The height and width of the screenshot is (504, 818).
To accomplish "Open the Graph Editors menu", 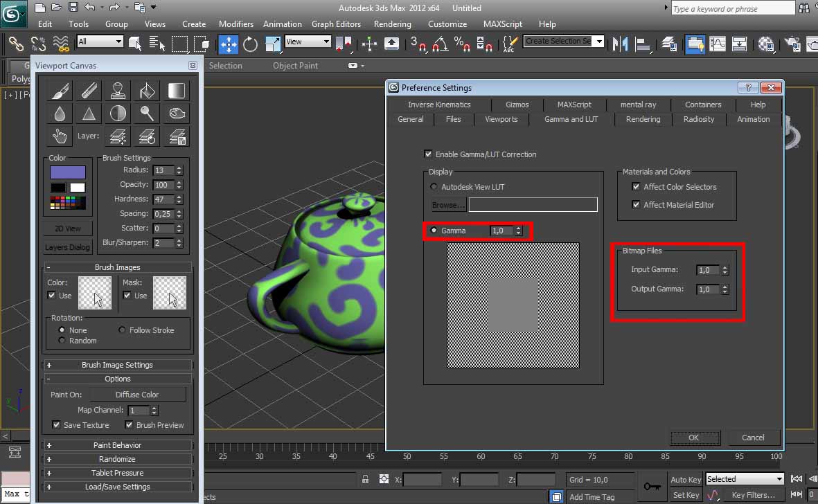I will [x=336, y=24].
